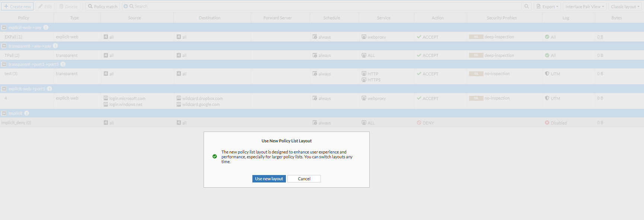Click the Delete toolbar button
Image resolution: width=644 pixels, height=220 pixels.
coord(68,6)
